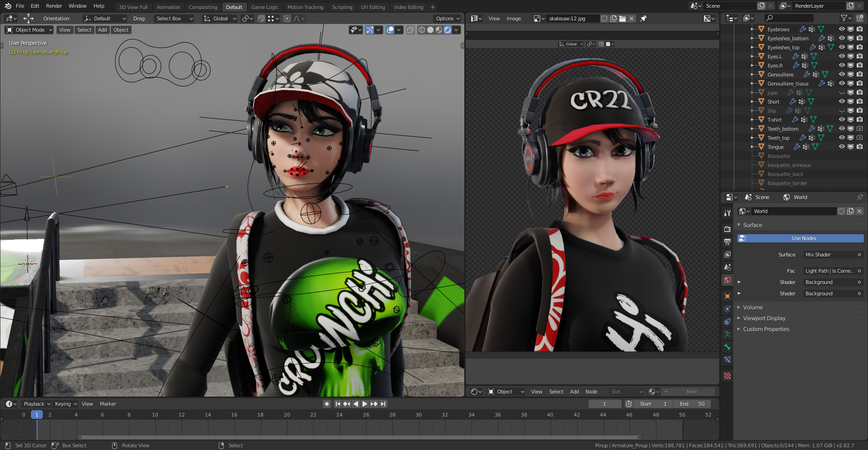Viewport: 868px width, 450px height.
Task: Open Global transform orientation dropdown
Action: click(220, 19)
